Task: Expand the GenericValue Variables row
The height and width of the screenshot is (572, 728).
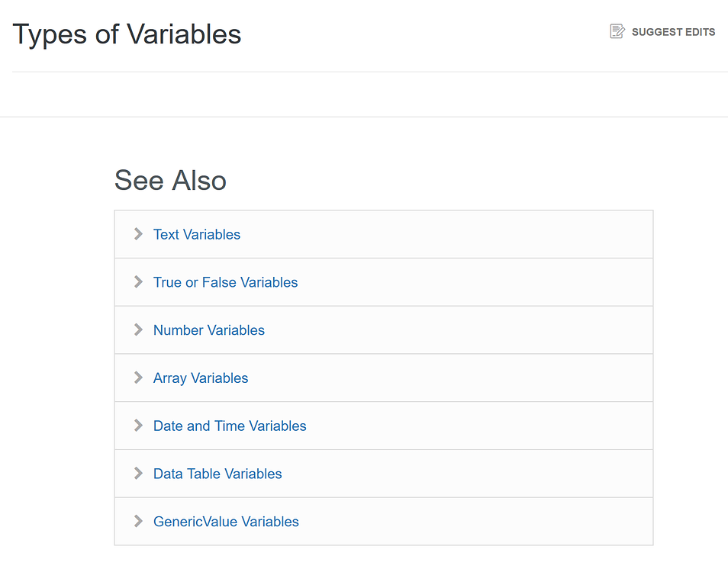Action: [x=226, y=521]
